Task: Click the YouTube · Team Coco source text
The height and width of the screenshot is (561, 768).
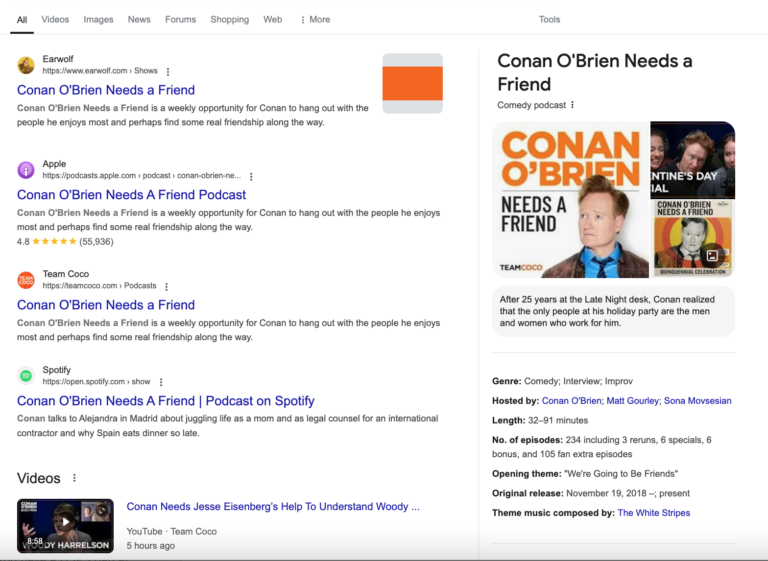Action: click(171, 532)
